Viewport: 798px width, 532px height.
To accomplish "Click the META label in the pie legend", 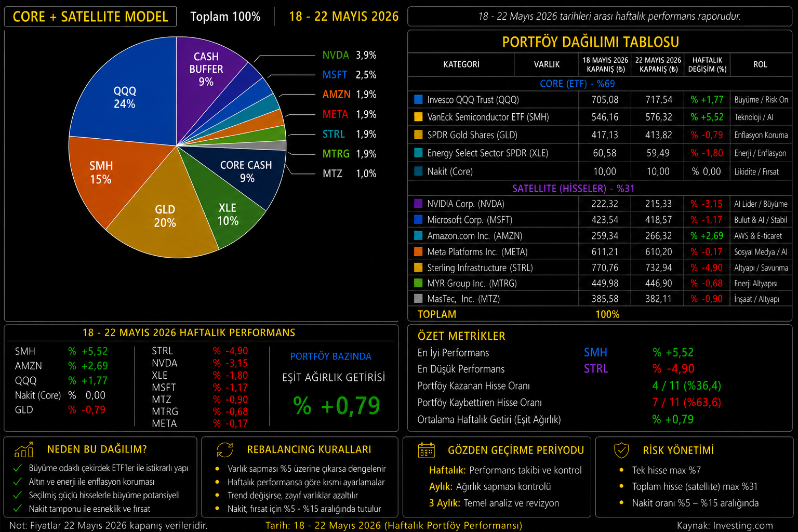I will click(x=335, y=114).
